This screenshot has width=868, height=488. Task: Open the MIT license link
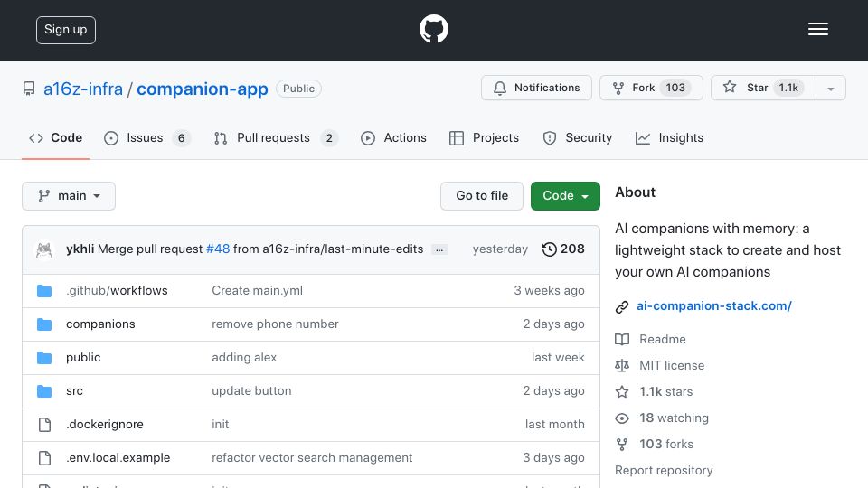[672, 366]
